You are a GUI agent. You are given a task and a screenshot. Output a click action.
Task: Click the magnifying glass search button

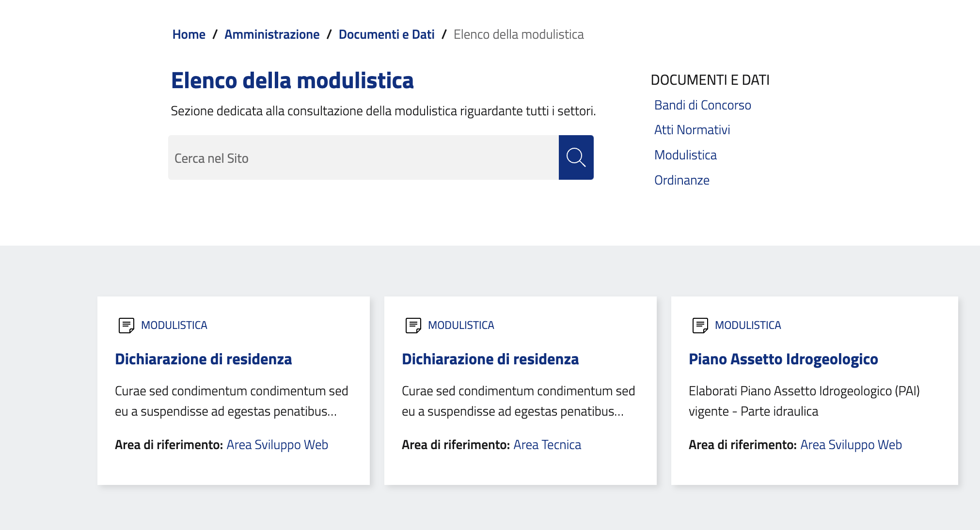point(576,157)
